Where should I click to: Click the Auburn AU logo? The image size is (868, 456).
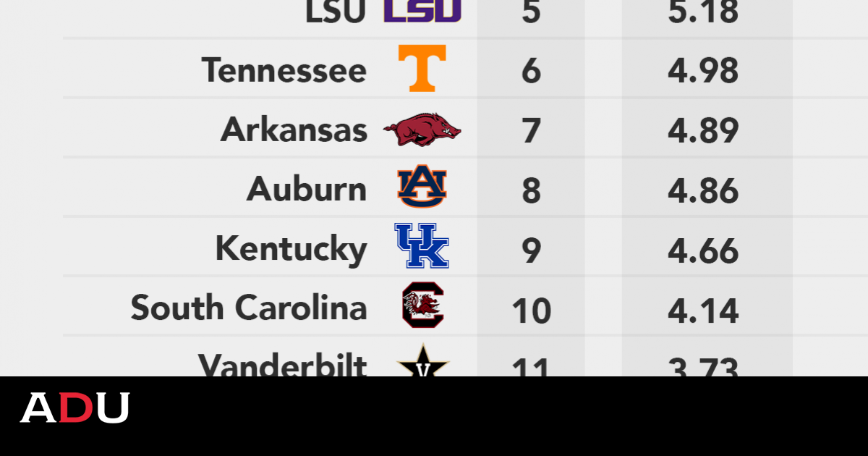pyautogui.click(x=422, y=186)
